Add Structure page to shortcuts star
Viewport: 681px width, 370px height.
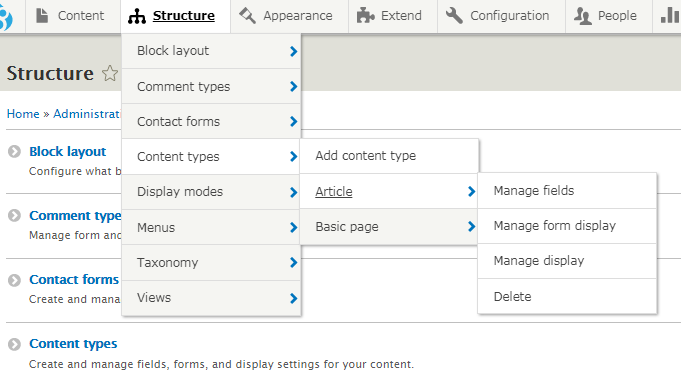(x=110, y=73)
